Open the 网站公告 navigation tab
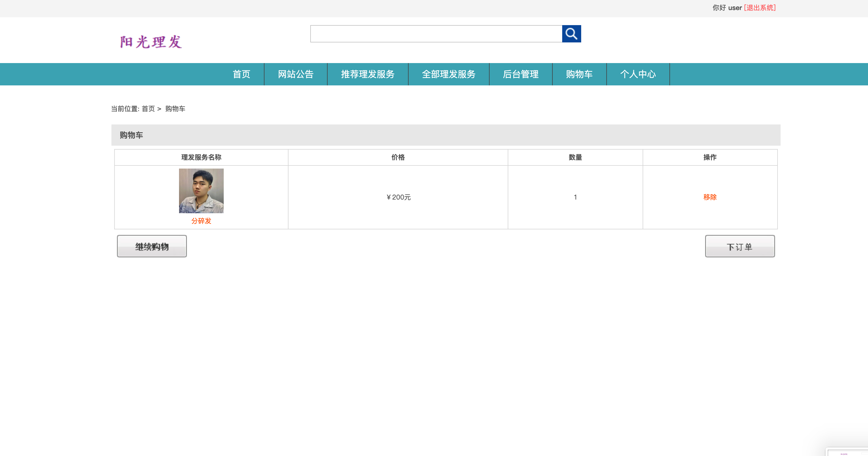Screen dimensions: 868x456 (x=295, y=74)
